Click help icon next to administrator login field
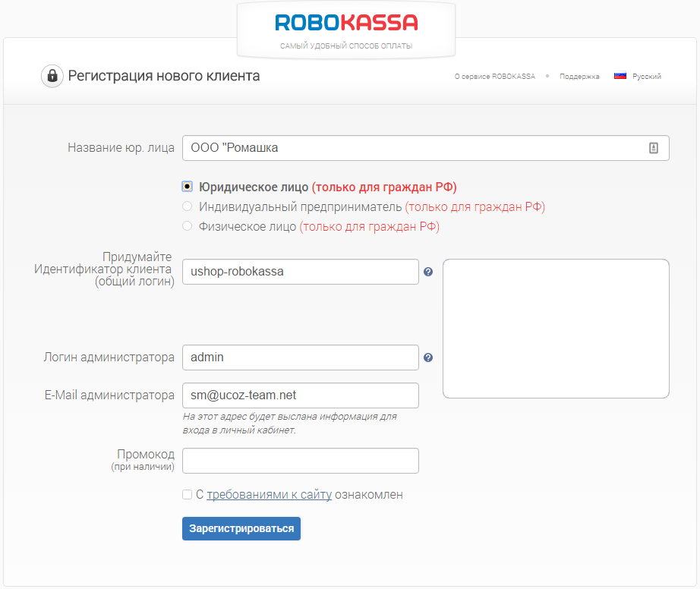 click(x=428, y=357)
